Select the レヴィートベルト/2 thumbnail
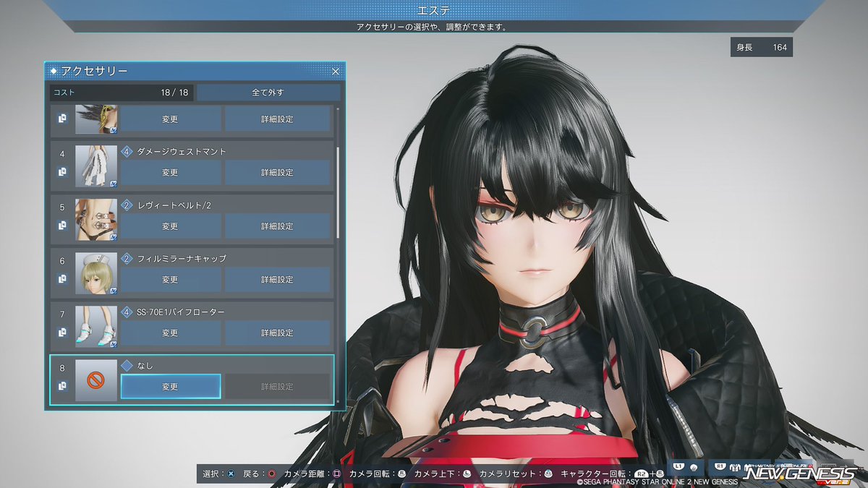Viewport: 868px width, 488px height. point(95,220)
